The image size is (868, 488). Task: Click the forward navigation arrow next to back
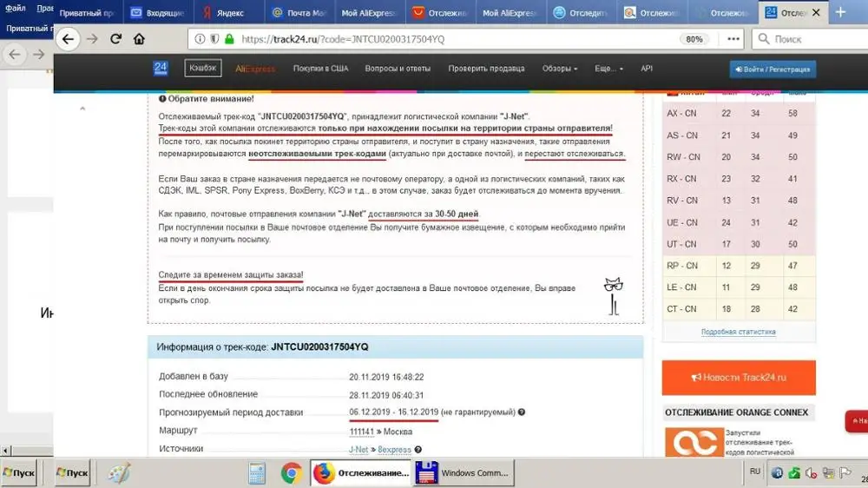pyautogui.click(x=92, y=39)
